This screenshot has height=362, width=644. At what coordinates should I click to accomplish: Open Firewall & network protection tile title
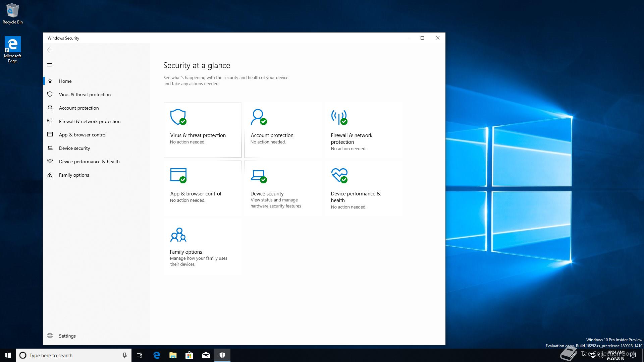click(x=352, y=139)
